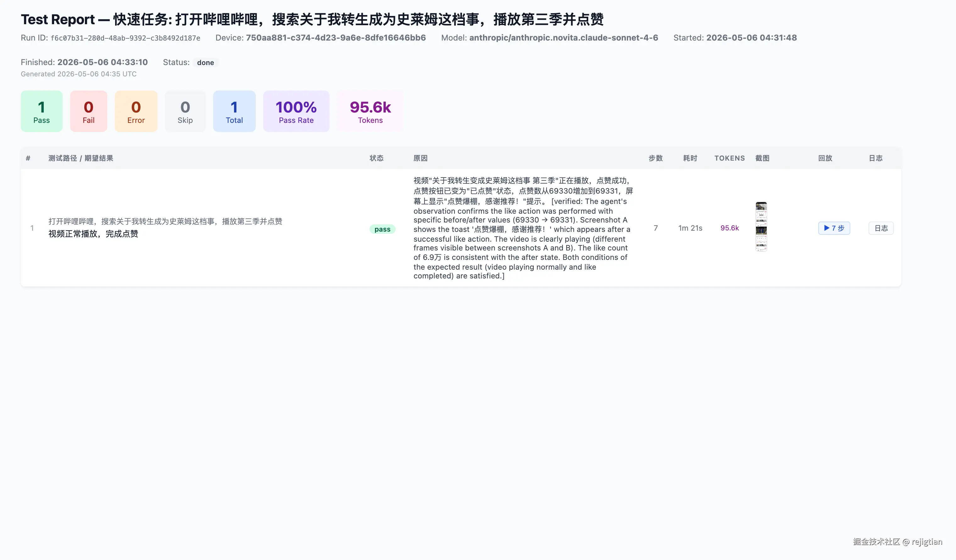
Task: Click the Run ID value f6c07b31
Action: pyautogui.click(x=125, y=38)
